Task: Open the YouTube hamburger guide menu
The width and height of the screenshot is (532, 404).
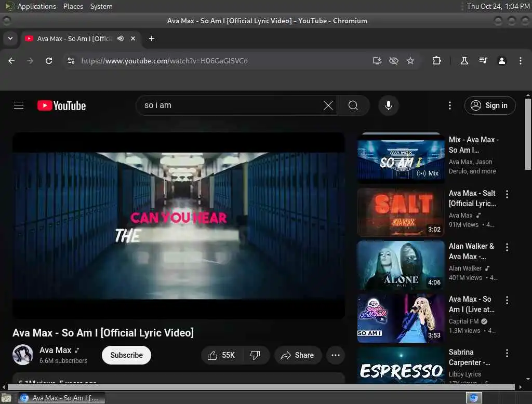Action: tap(19, 105)
